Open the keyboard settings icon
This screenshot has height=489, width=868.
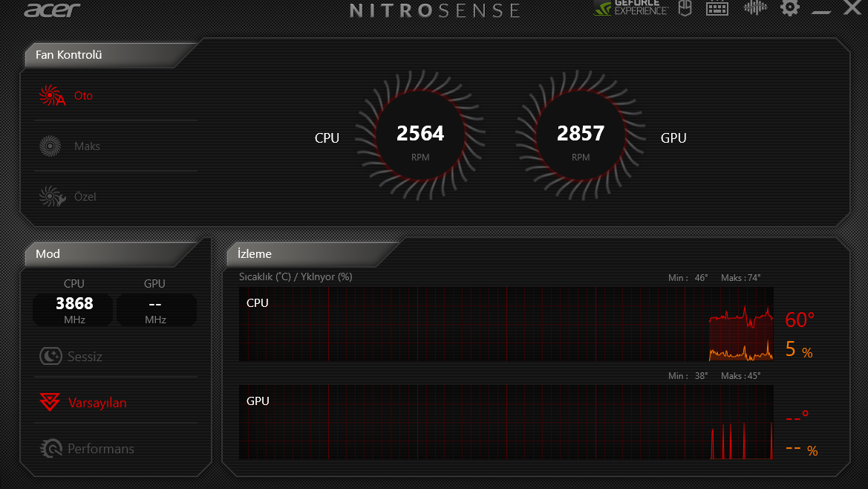point(717,7)
